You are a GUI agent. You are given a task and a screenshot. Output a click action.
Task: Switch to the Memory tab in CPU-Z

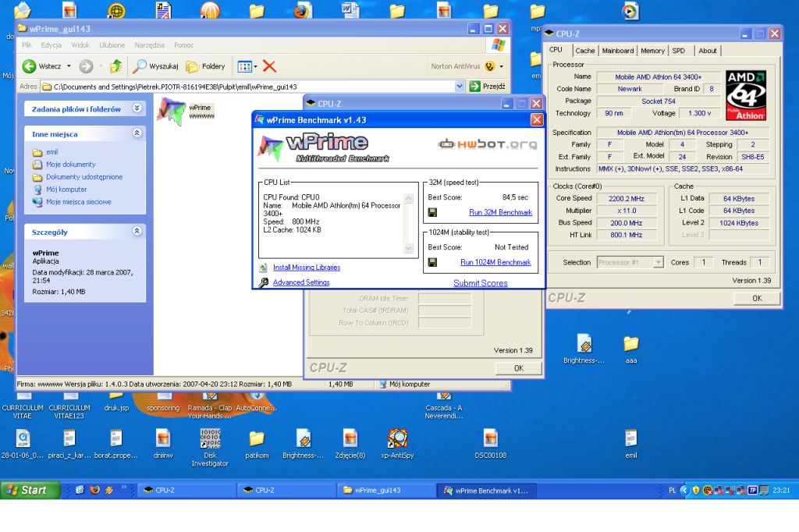[x=652, y=51]
